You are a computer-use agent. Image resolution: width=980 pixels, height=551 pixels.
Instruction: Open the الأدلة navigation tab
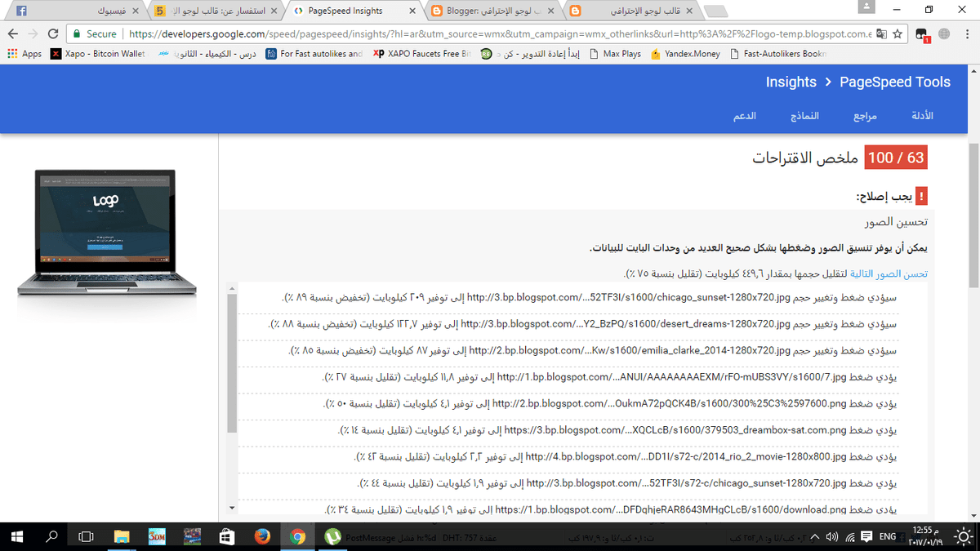921,116
